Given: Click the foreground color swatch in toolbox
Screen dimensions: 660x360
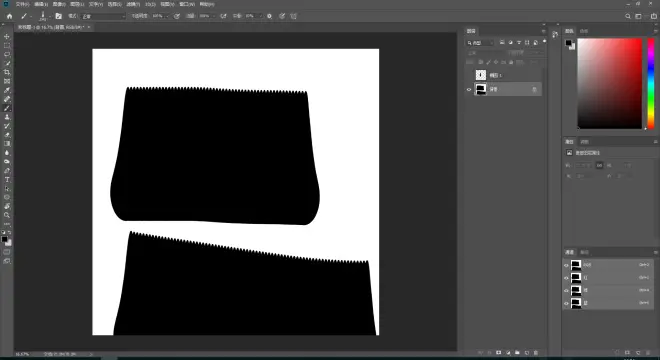Looking at the screenshot, I should (x=4, y=239).
